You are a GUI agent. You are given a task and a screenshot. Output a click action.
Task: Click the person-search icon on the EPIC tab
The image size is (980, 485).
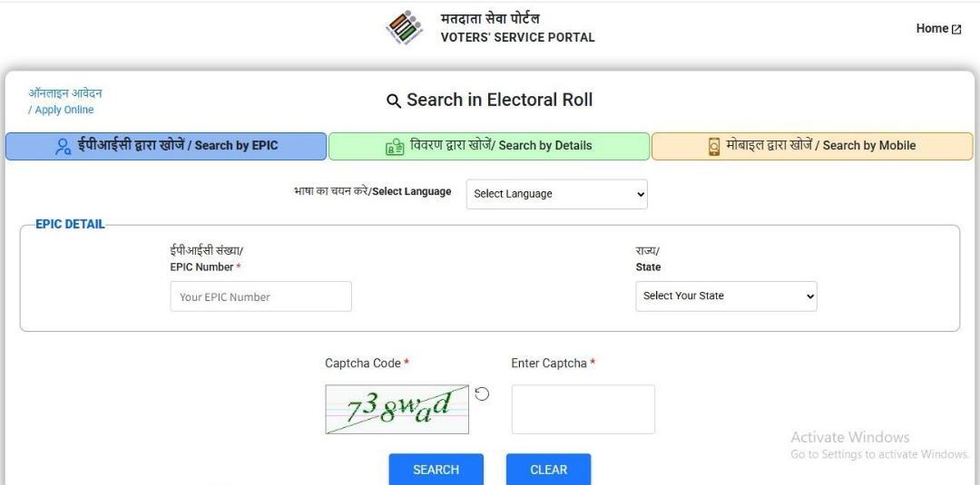point(63,146)
